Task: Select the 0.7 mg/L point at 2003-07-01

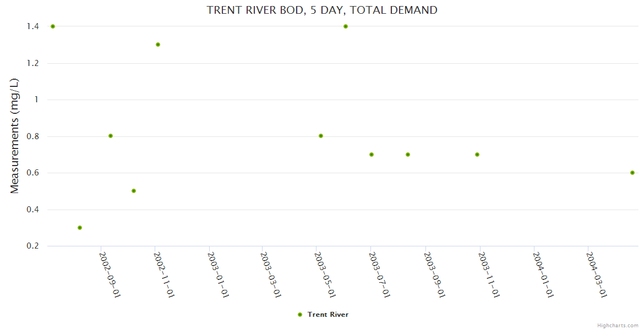Action: point(372,155)
